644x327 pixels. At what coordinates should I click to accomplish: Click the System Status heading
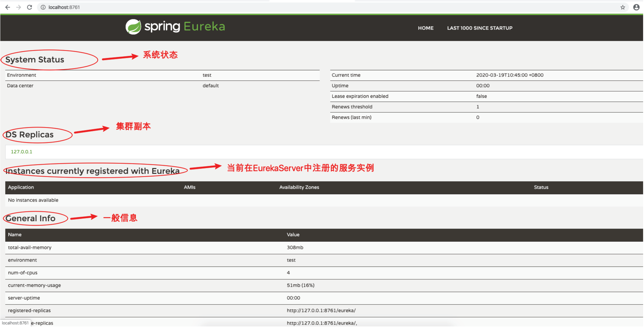(x=35, y=60)
